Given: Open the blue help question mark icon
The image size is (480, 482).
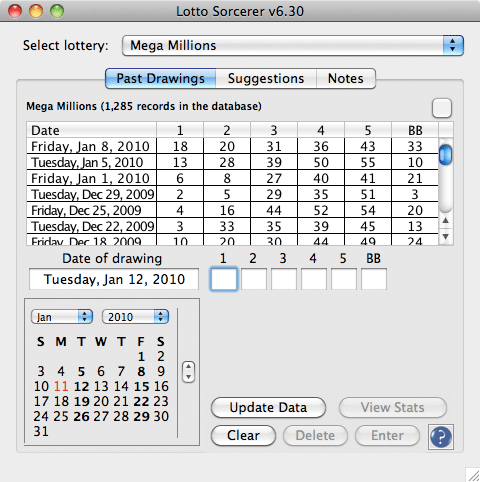Looking at the screenshot, I should tap(441, 436).
